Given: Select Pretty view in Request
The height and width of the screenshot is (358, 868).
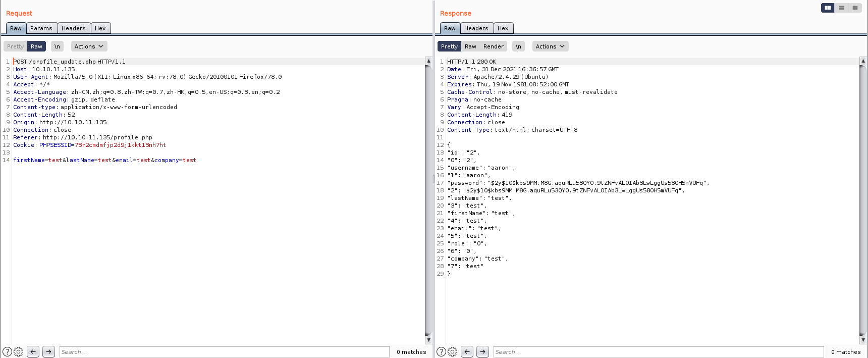Looking at the screenshot, I should pyautogui.click(x=15, y=46).
